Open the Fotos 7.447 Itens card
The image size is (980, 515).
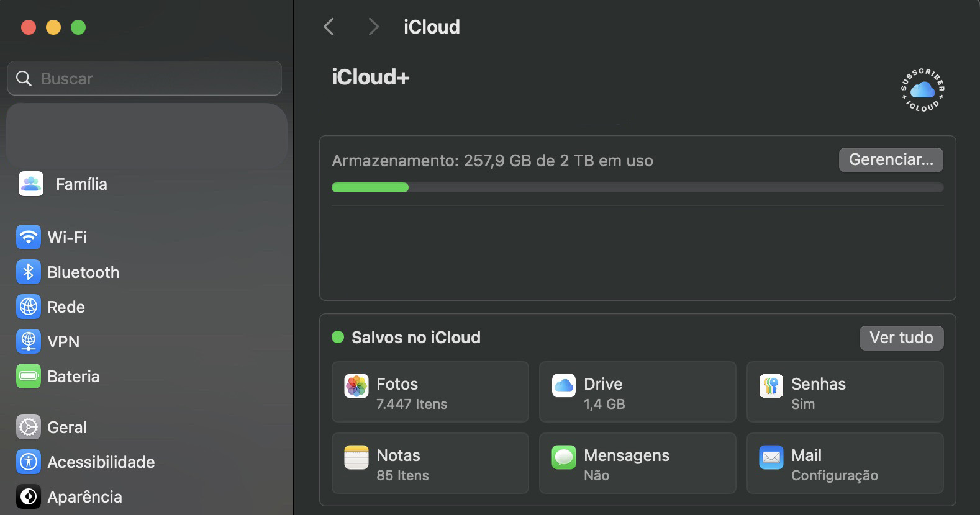click(x=430, y=392)
